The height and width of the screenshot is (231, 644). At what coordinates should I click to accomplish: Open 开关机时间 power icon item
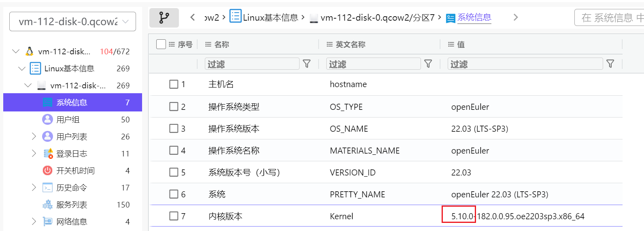pyautogui.click(x=48, y=171)
